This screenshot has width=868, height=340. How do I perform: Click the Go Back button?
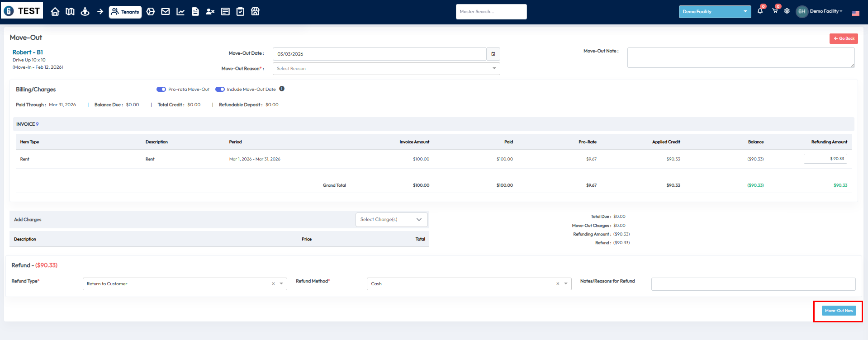coord(844,38)
